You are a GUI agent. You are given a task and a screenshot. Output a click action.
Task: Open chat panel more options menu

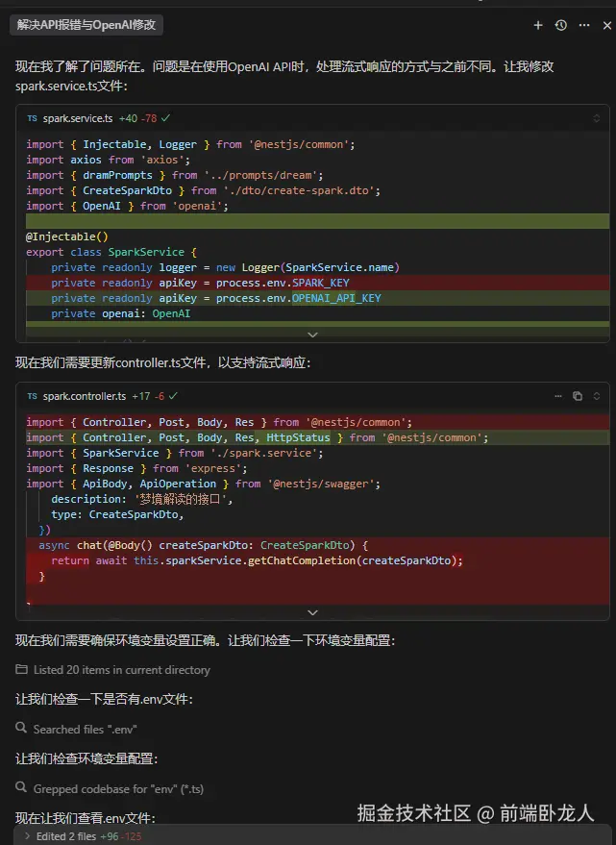(584, 25)
